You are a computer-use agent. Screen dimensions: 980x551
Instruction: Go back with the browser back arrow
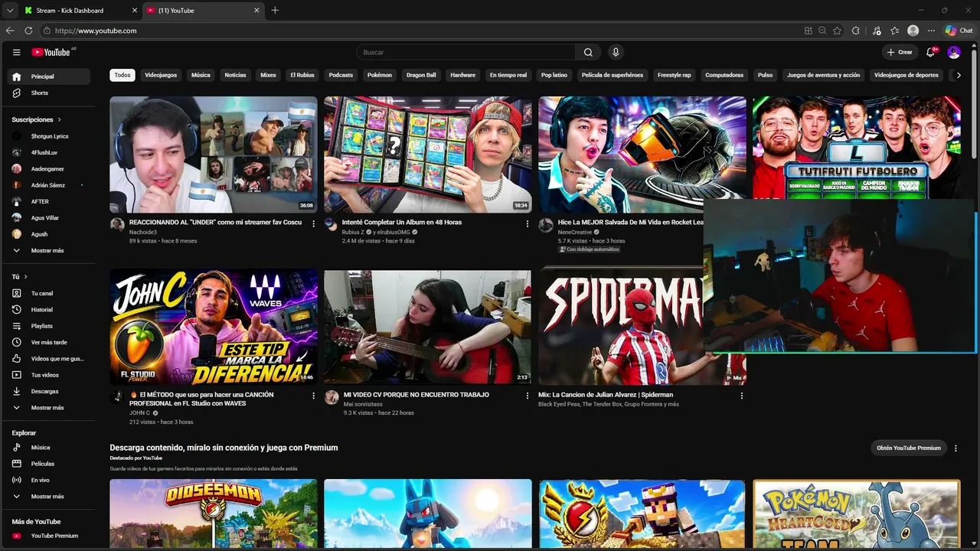(x=10, y=31)
